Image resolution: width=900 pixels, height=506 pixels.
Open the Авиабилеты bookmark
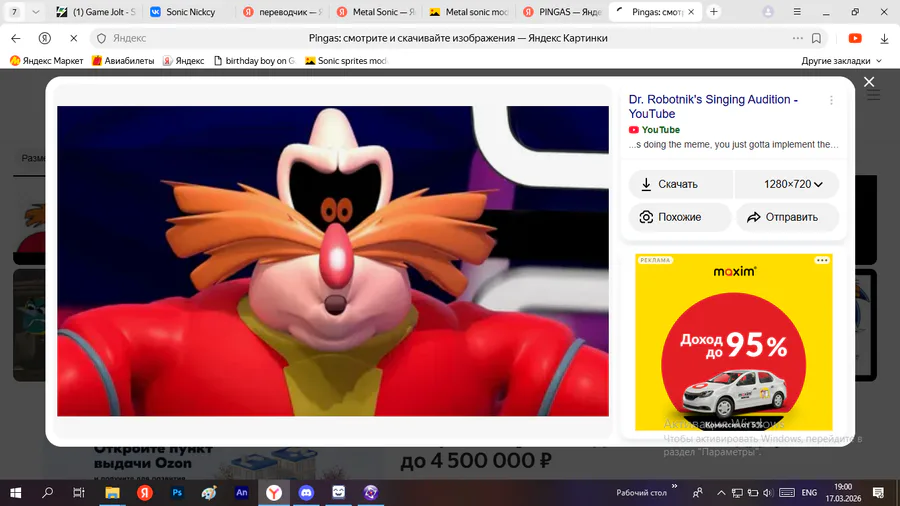[x=123, y=61]
